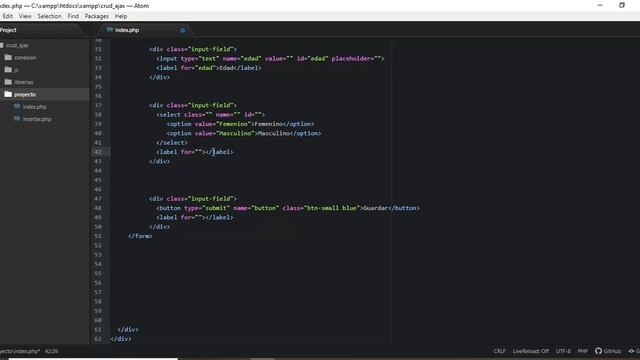Screen dimensions: 640x360
Task: Click gutter line number 42
Action: (x=98, y=152)
